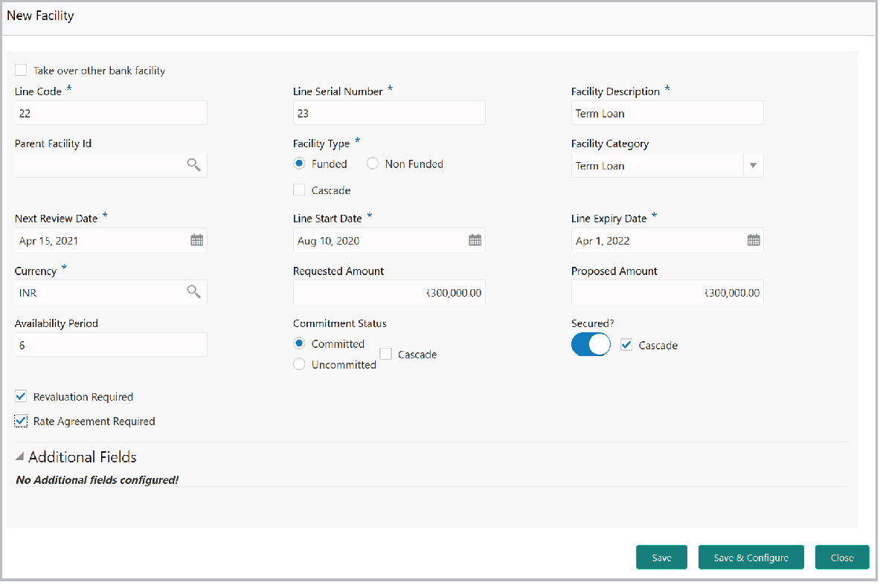Image resolution: width=880 pixels, height=588 pixels.
Task: Edit the Line Serial Number field
Action: tap(390, 113)
